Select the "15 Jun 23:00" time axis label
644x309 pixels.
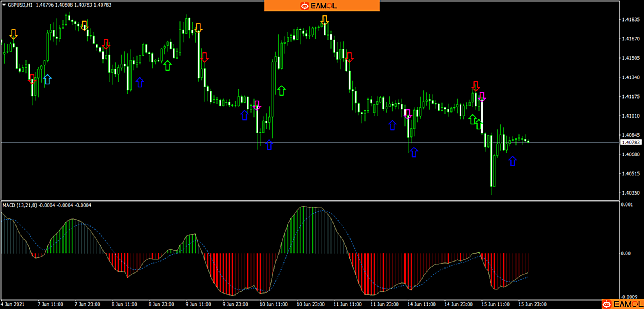[532, 304]
